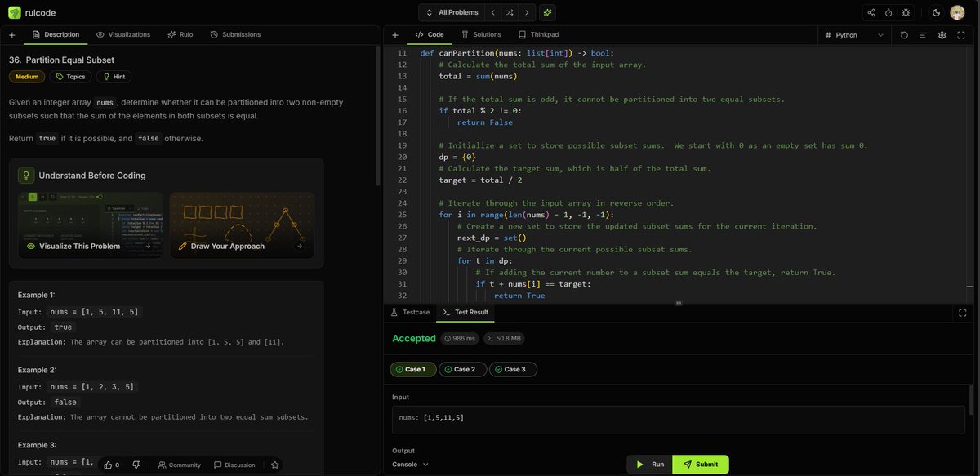The image size is (980, 476).
Task: Reveal the problem Hint
Action: 114,76
